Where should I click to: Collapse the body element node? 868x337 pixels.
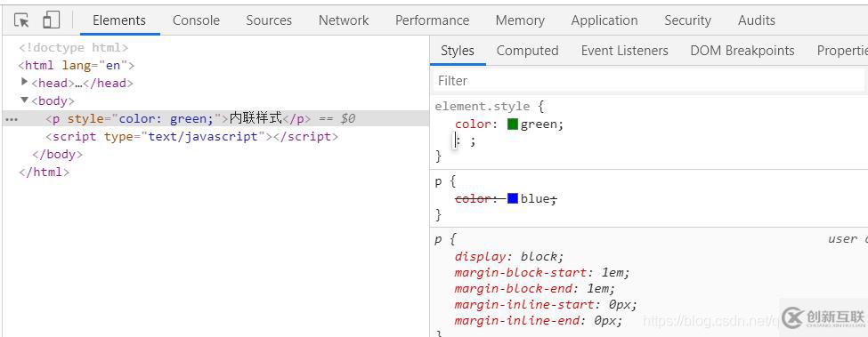24,100
